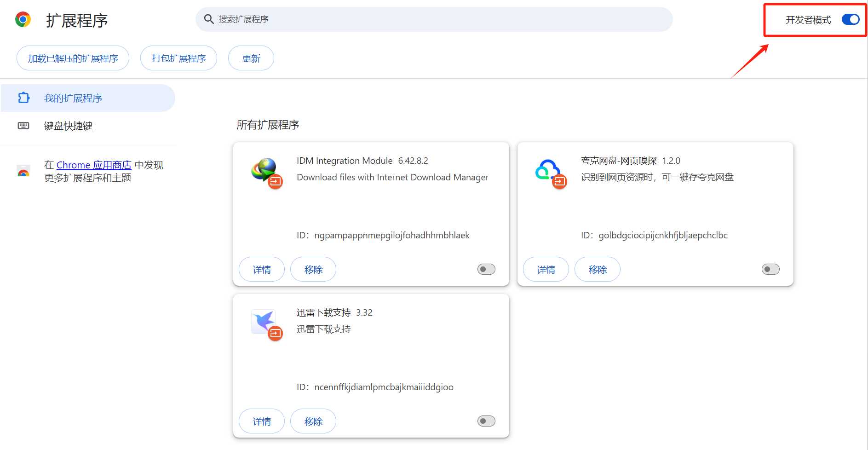Click the 开发者模式 label

pyautogui.click(x=808, y=20)
